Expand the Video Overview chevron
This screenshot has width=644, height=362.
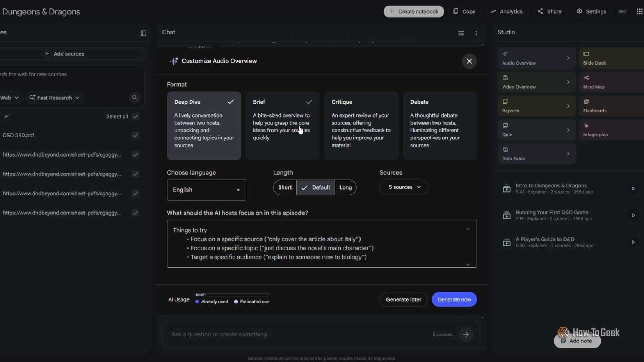pyautogui.click(x=568, y=82)
